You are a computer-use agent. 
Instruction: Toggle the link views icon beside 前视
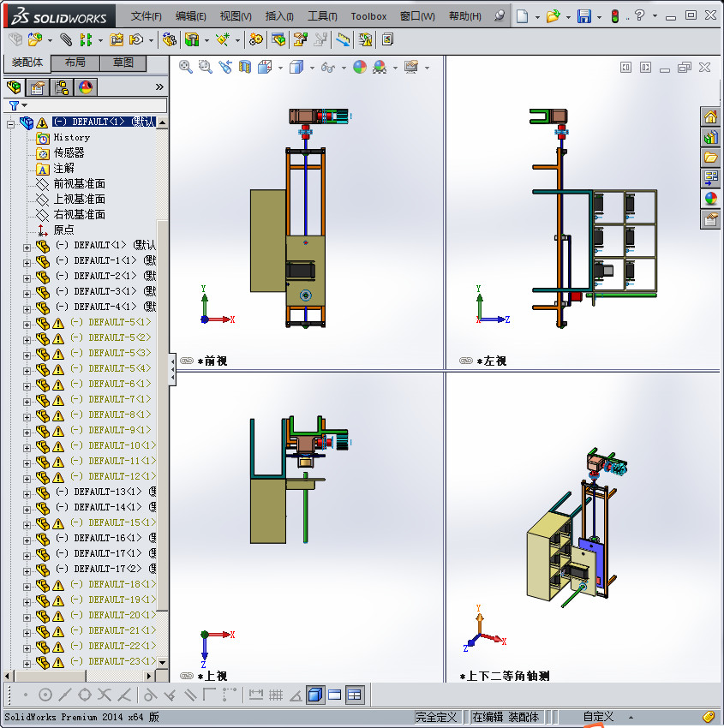[x=187, y=361]
